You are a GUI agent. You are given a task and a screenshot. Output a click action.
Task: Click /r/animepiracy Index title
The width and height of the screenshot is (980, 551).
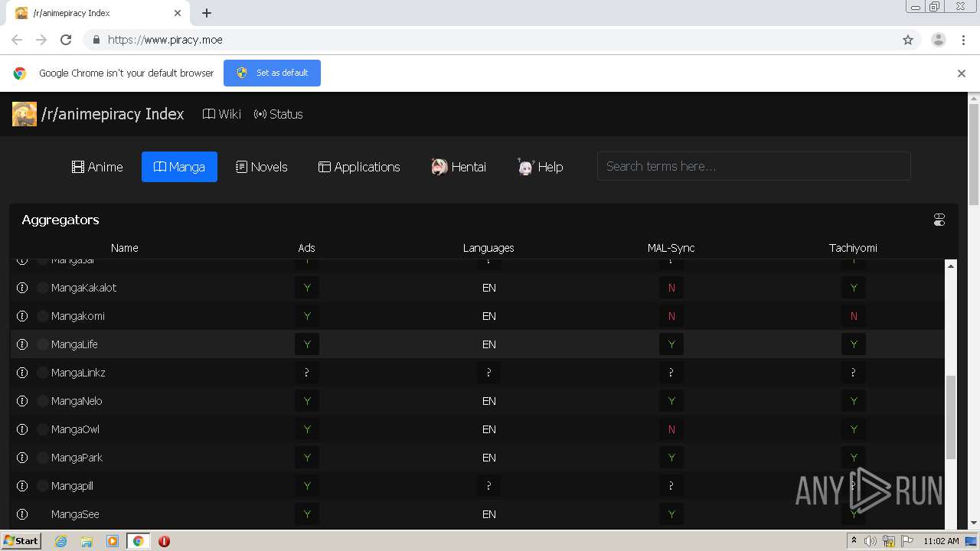[x=113, y=114]
